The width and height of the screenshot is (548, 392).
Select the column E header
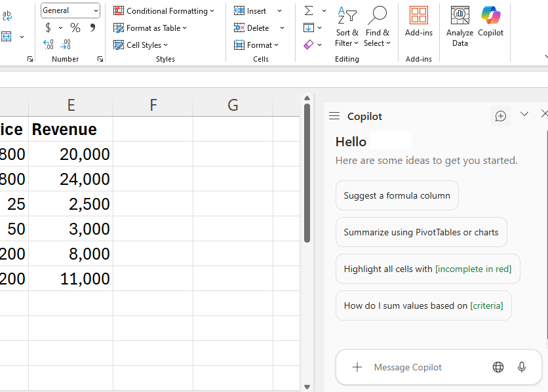point(71,105)
